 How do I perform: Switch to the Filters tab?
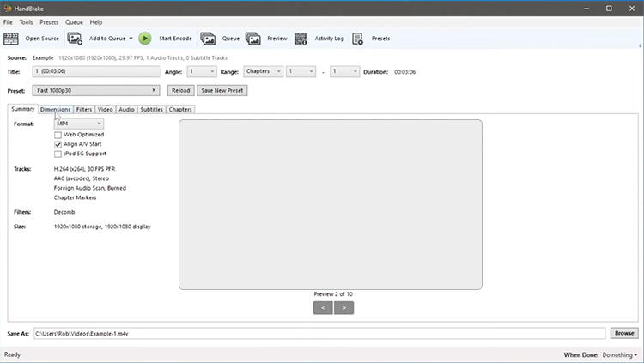[84, 110]
